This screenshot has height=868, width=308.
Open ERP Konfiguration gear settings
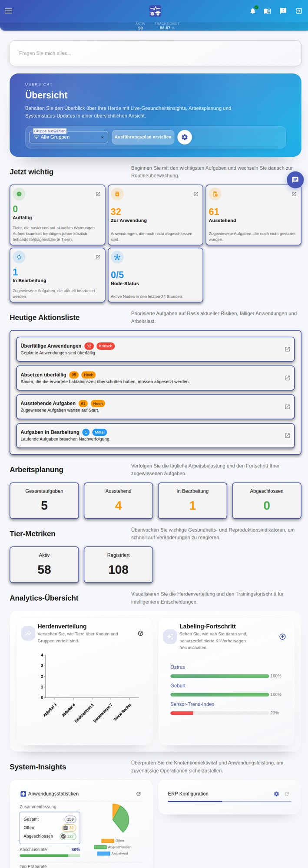click(x=276, y=794)
